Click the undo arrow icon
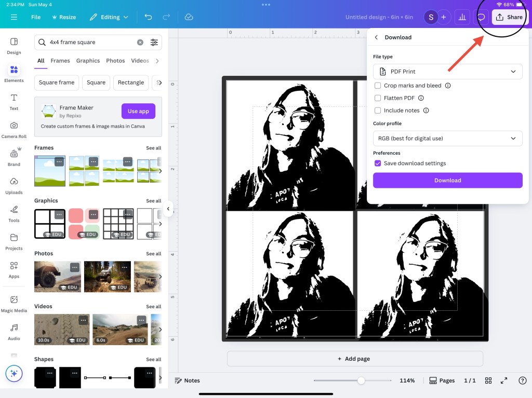The height and width of the screenshot is (398, 532). pos(149,17)
